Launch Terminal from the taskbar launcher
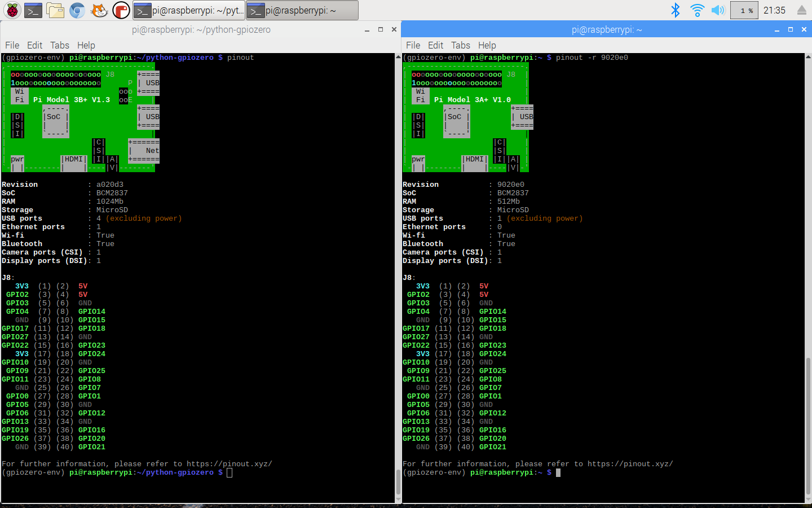The image size is (812, 508). click(x=33, y=10)
